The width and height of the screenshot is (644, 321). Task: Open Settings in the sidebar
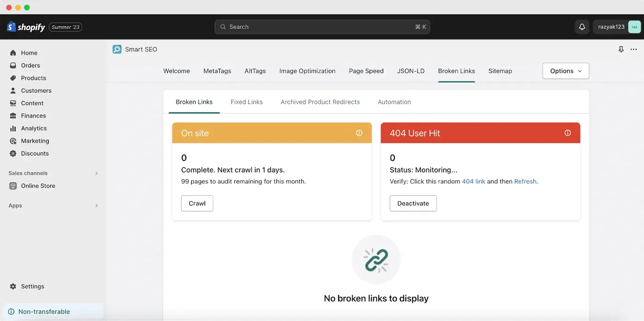33,286
